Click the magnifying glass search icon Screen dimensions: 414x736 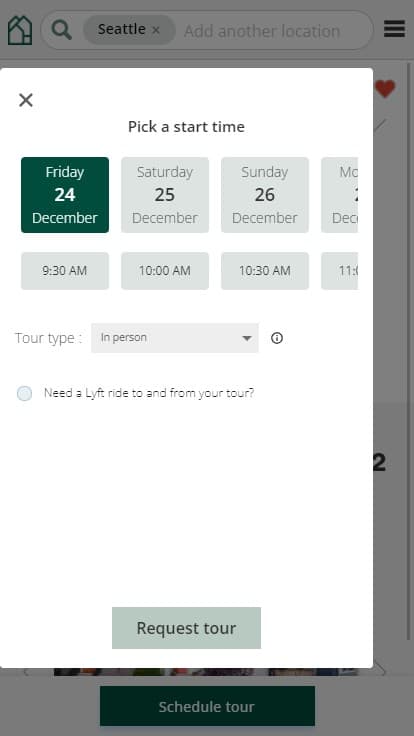(61, 30)
